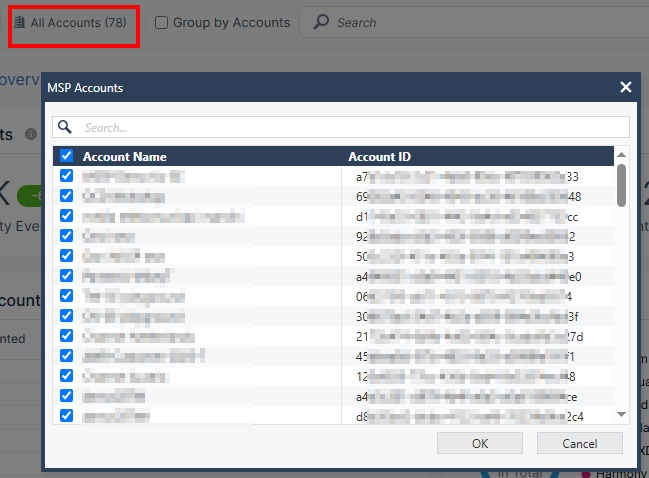Untick the account with ID starting d1

coord(66,216)
